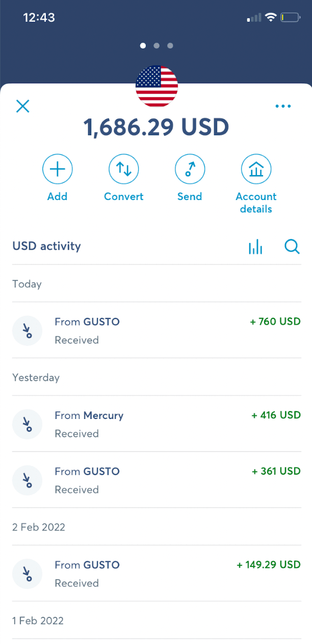This screenshot has width=312, height=644.
Task: Tap the Send money icon
Action: [x=190, y=169]
